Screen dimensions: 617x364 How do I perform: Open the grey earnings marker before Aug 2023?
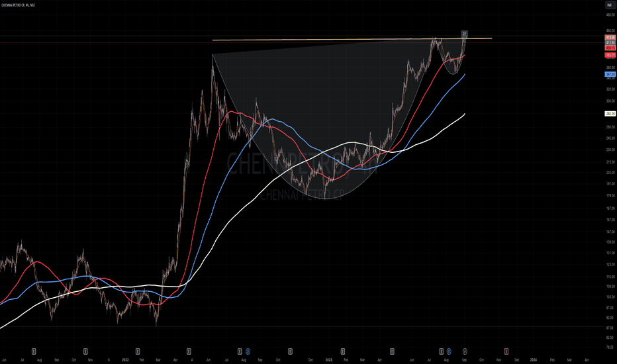(x=441, y=351)
